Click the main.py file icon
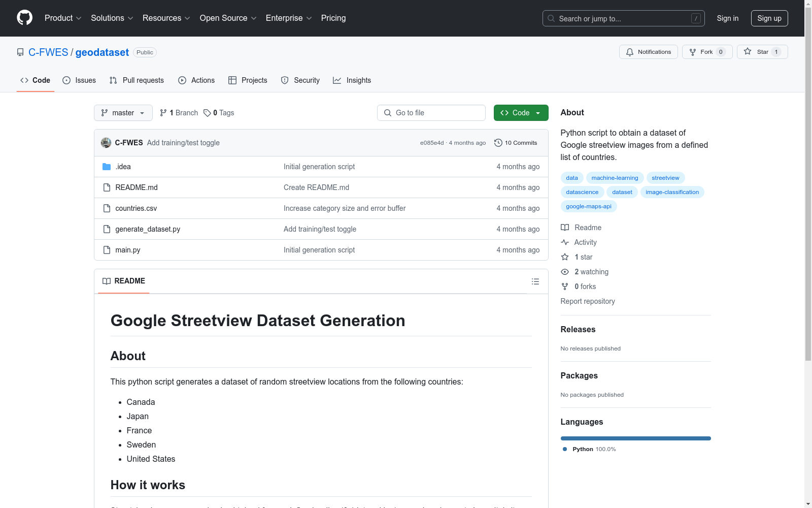Image resolution: width=812 pixels, height=508 pixels. tap(107, 250)
